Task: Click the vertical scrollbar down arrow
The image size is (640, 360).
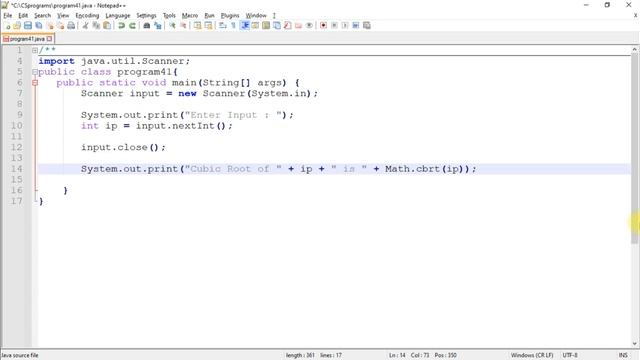Action: [x=634, y=344]
